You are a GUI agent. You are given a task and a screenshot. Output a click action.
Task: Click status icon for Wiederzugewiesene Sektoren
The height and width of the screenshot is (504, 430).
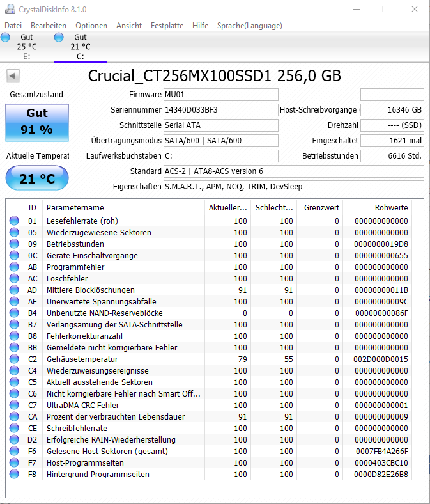pos(14,232)
